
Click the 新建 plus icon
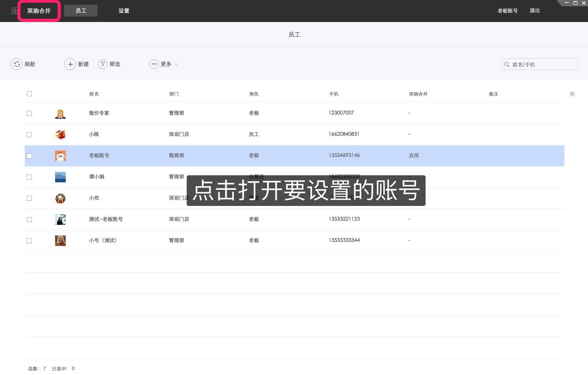(70, 64)
